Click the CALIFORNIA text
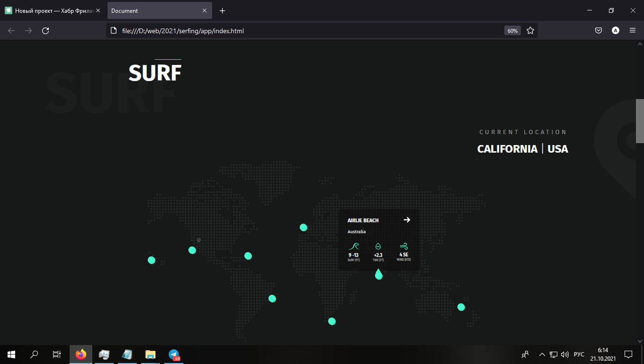This screenshot has width=644, height=364. click(x=507, y=149)
